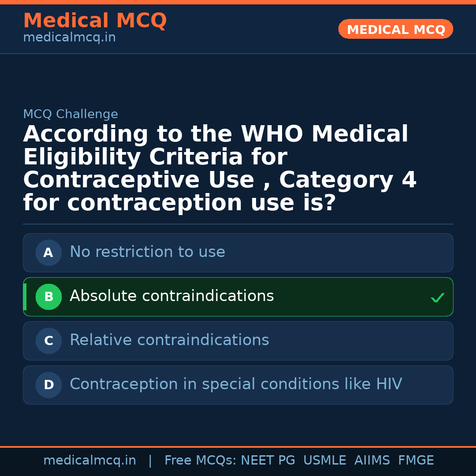Open the medicalmcq.in link under the header title

tap(69, 38)
